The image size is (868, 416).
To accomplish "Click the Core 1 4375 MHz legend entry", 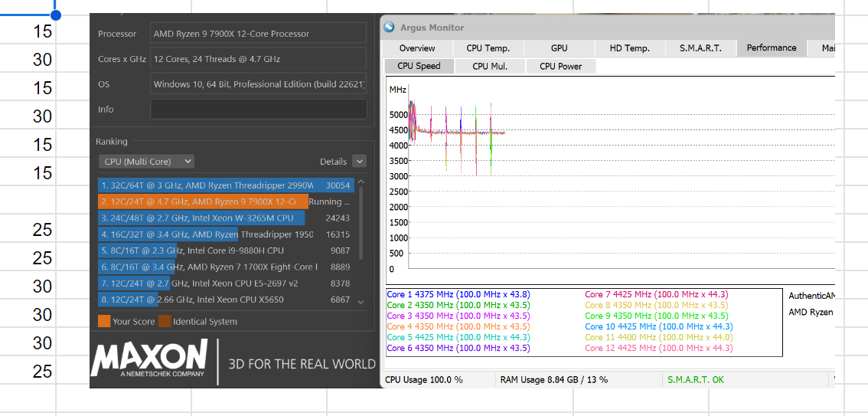I will click(458, 295).
